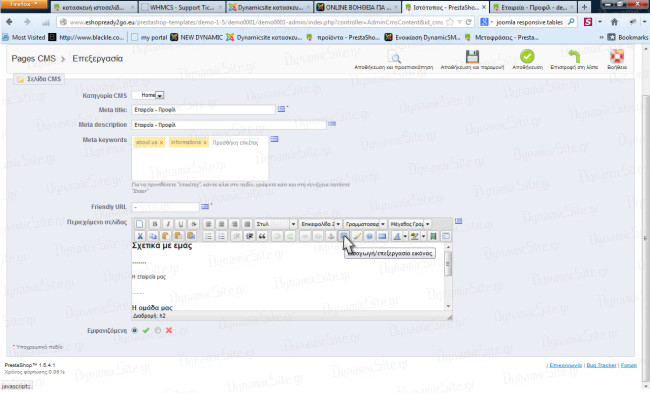This screenshot has height=394, width=650.
Task: Open the Forum footer link
Action: point(628,365)
